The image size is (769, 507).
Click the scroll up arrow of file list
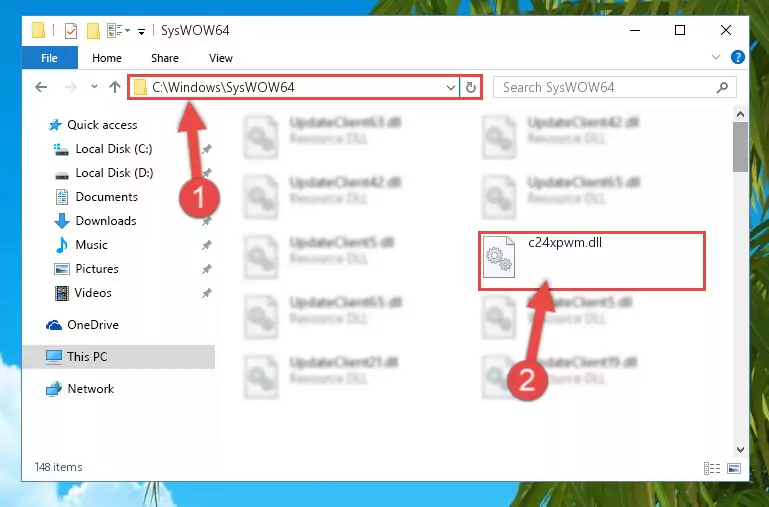point(740,114)
